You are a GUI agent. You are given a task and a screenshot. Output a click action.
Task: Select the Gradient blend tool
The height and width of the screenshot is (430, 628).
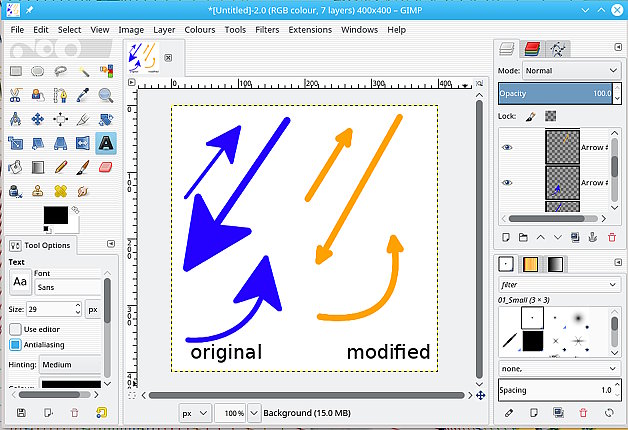(38, 167)
